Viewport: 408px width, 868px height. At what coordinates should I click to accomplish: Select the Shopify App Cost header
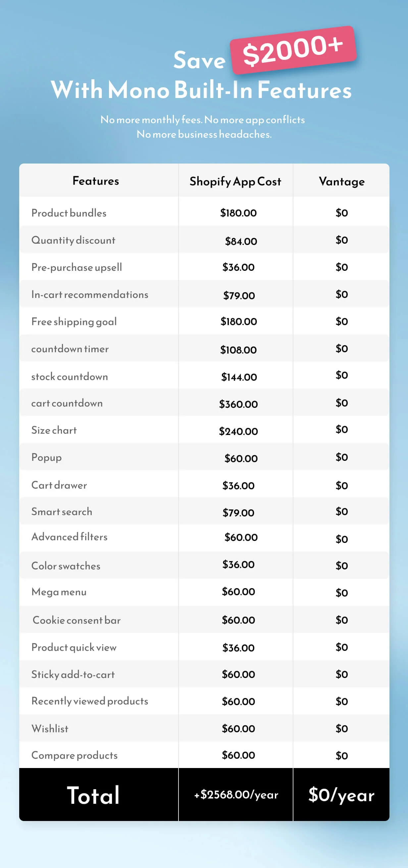point(235,181)
